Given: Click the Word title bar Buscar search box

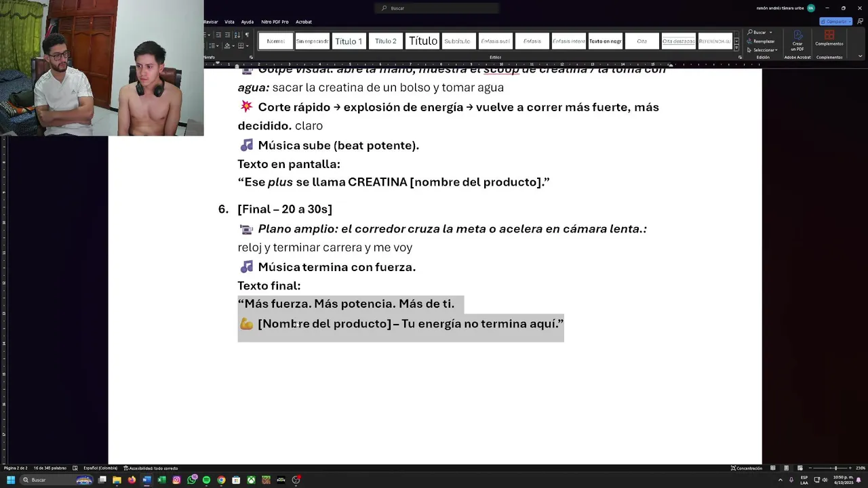Looking at the screenshot, I should coord(437,8).
